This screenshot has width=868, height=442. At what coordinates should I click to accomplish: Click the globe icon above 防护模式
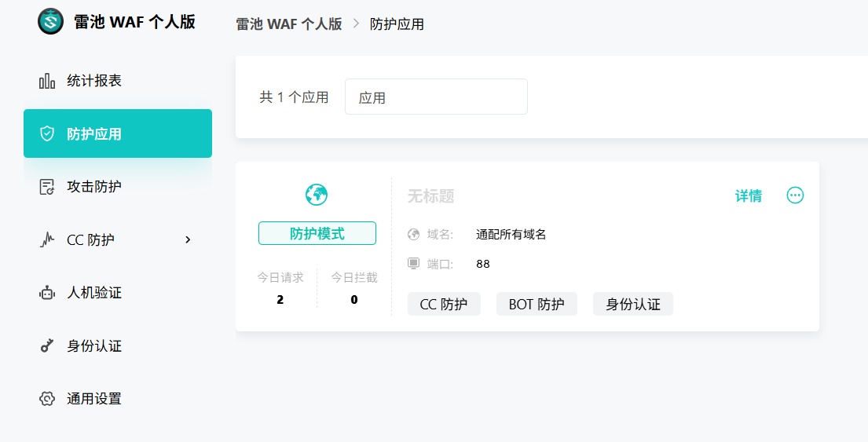click(x=317, y=195)
